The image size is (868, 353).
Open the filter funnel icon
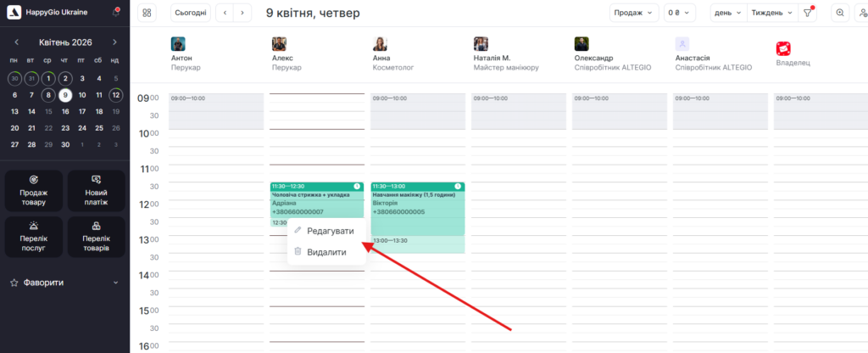pos(807,13)
